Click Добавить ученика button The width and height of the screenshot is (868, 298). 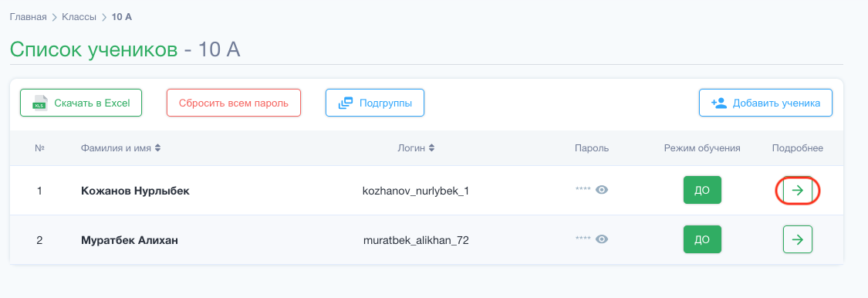coord(765,103)
